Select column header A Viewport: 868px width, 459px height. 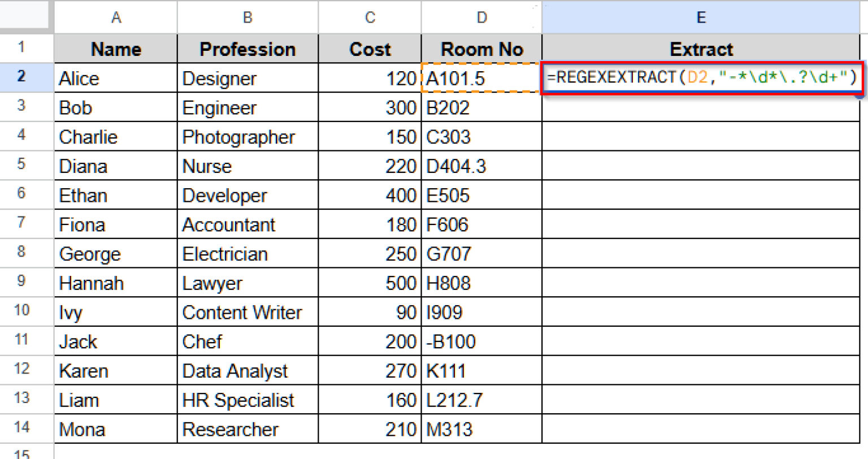(x=115, y=17)
